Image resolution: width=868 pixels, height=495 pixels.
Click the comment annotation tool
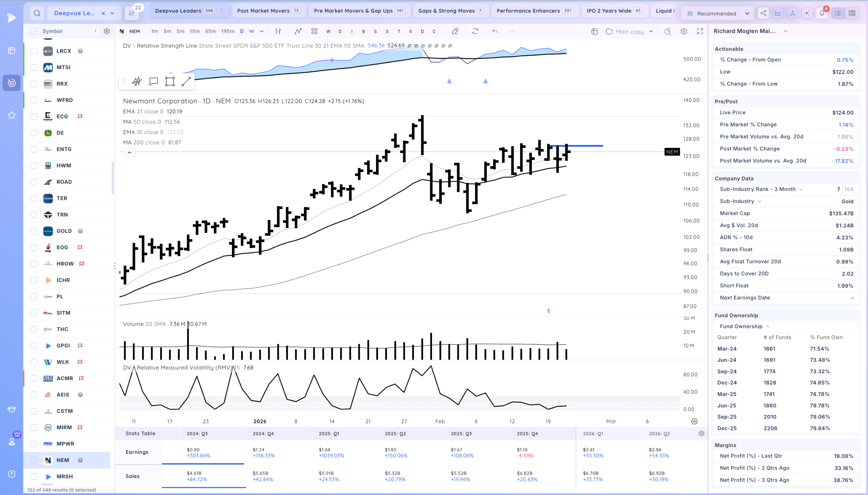(x=154, y=81)
